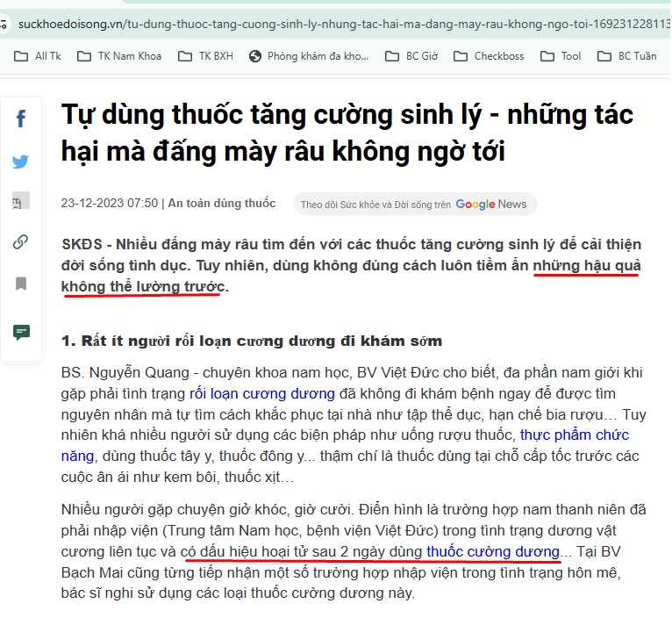Open the Phòng khám đa kho... bookmark
This screenshot has width=672, height=618.
[309, 56]
